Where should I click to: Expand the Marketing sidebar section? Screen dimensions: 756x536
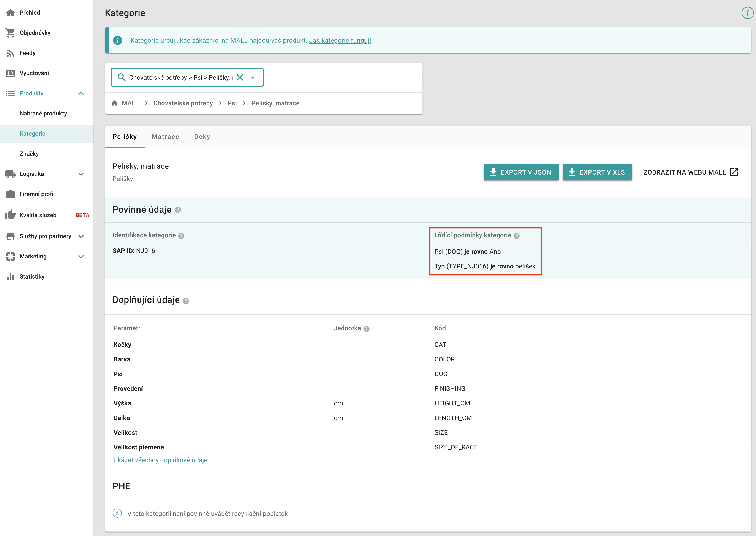(81, 257)
